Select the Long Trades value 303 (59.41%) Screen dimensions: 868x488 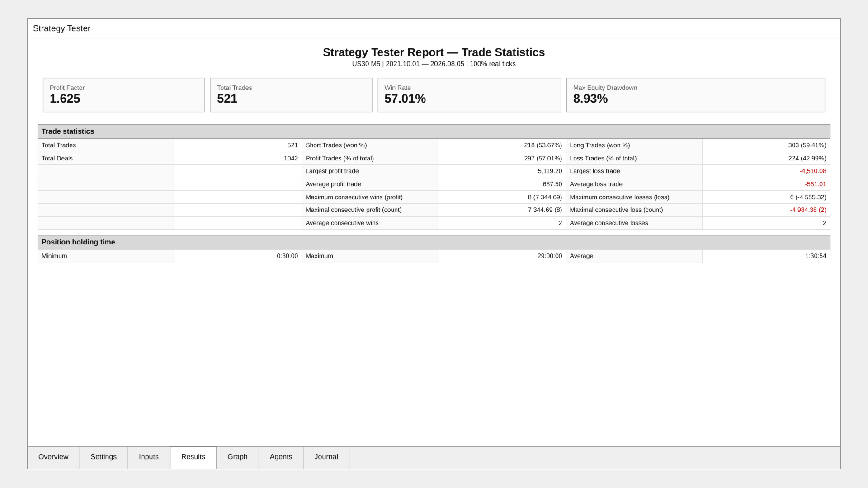click(x=807, y=145)
